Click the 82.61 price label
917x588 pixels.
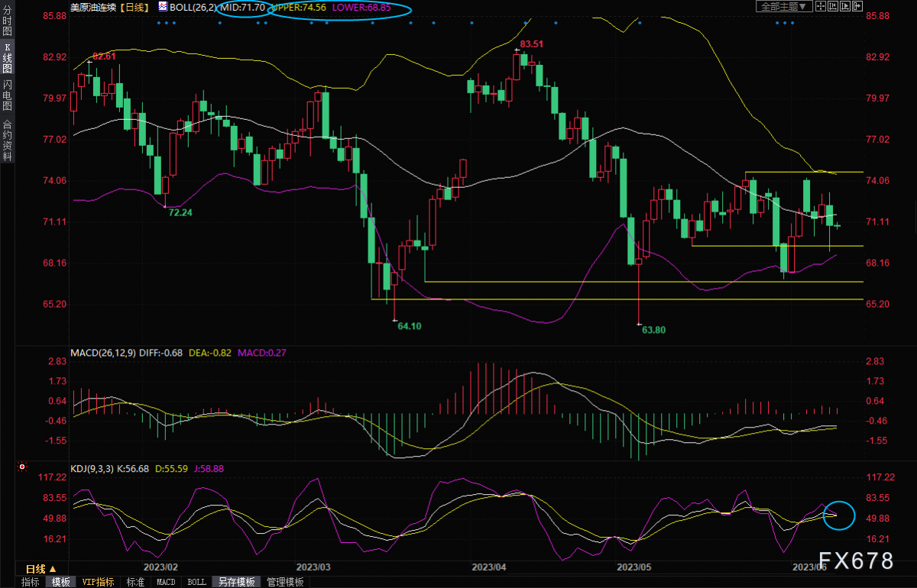104,57
